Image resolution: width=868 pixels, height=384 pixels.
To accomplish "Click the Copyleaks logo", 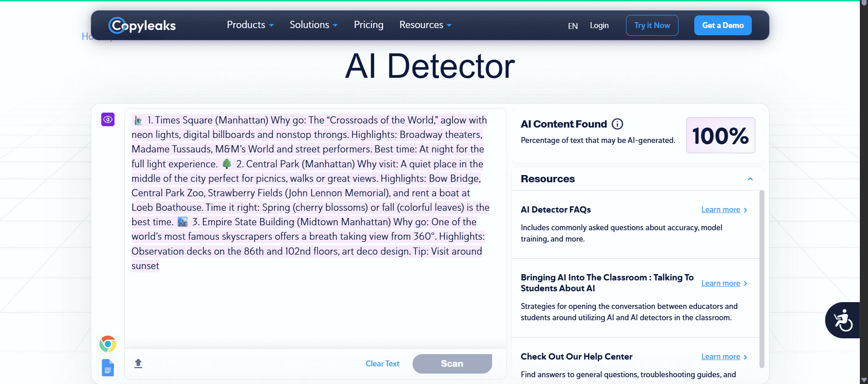I will pyautogui.click(x=142, y=25).
